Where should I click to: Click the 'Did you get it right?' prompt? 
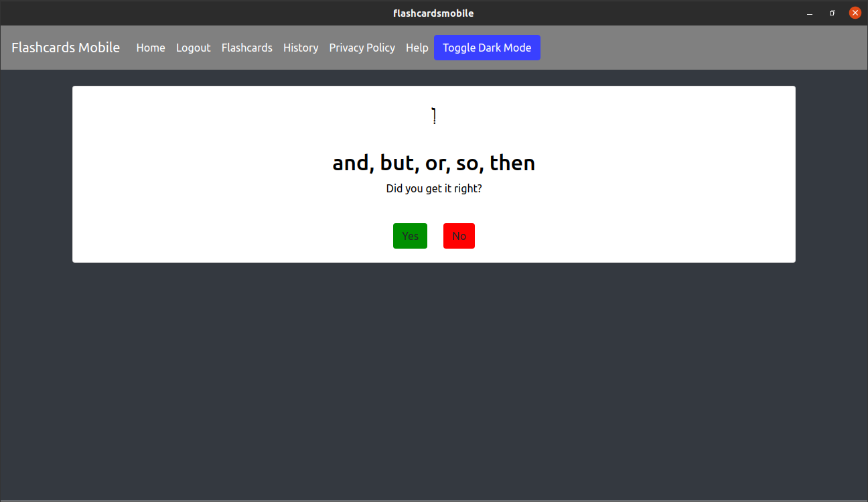pos(433,188)
